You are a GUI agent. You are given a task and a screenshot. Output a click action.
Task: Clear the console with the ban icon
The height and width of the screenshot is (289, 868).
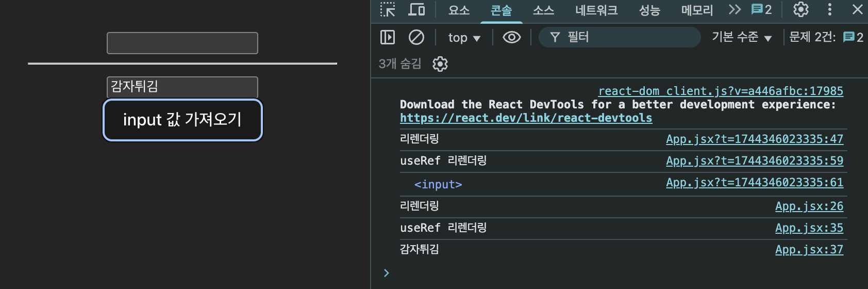click(x=416, y=37)
